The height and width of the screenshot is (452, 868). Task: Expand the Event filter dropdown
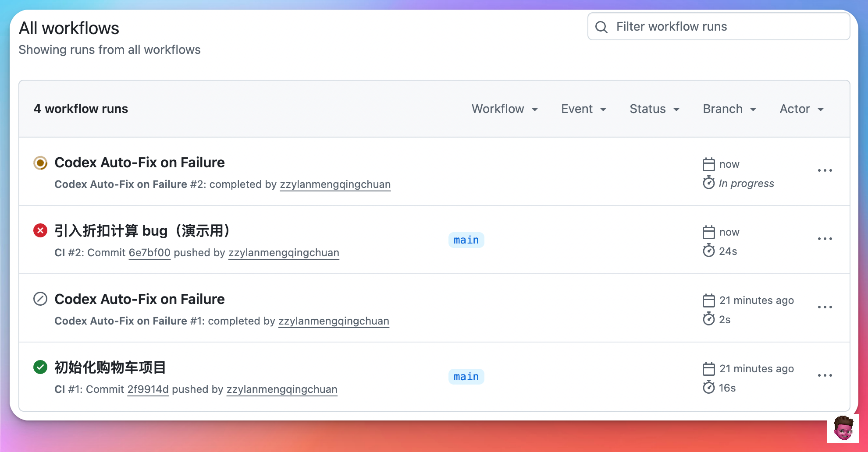pos(584,109)
